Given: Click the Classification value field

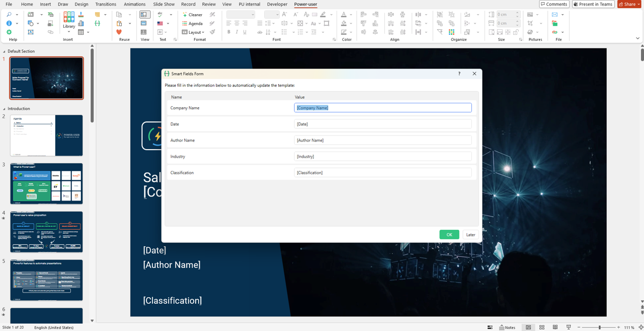Looking at the screenshot, I should coord(383,172).
